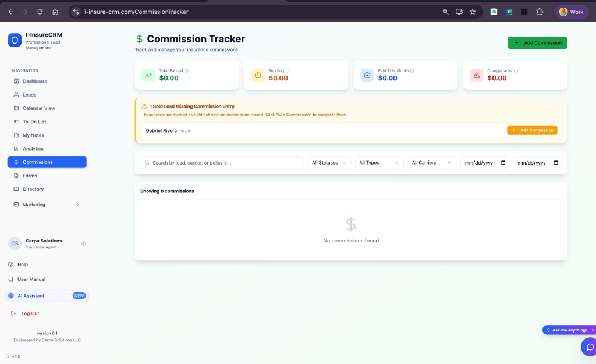Open My Notes in sidebar
This screenshot has height=364, width=596.
pyautogui.click(x=47, y=135)
